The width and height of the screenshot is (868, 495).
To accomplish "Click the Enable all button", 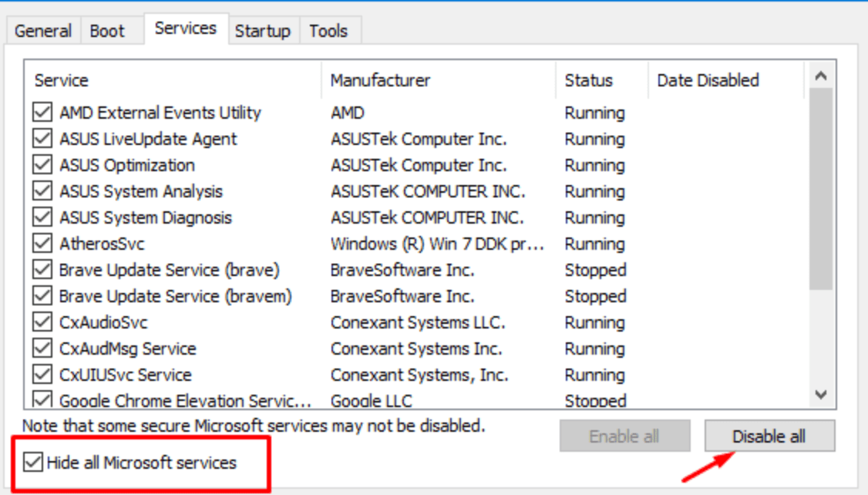I will coord(624,436).
